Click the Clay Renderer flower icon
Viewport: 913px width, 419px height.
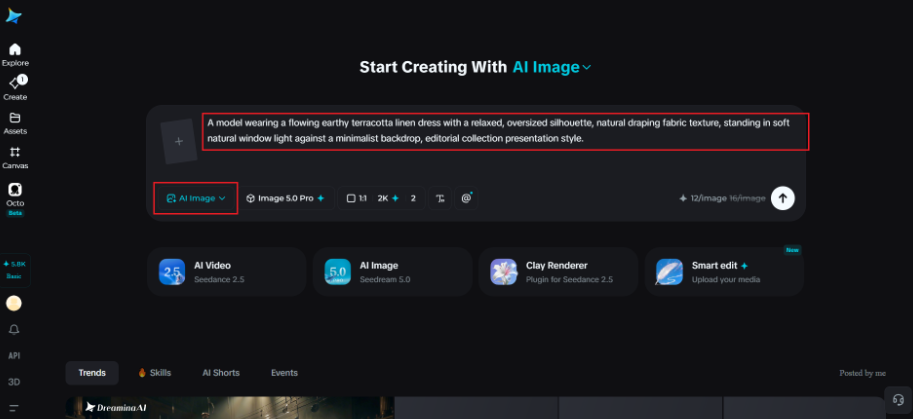click(504, 272)
